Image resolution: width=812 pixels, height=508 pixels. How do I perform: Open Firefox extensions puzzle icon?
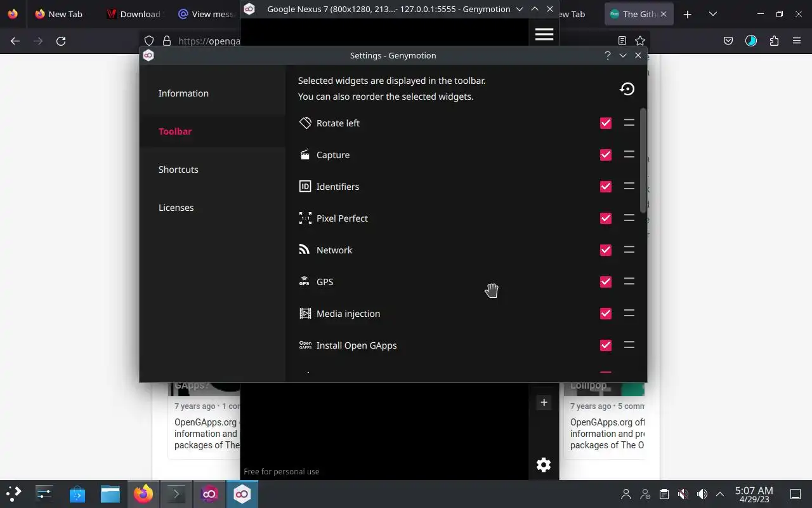pyautogui.click(x=774, y=41)
